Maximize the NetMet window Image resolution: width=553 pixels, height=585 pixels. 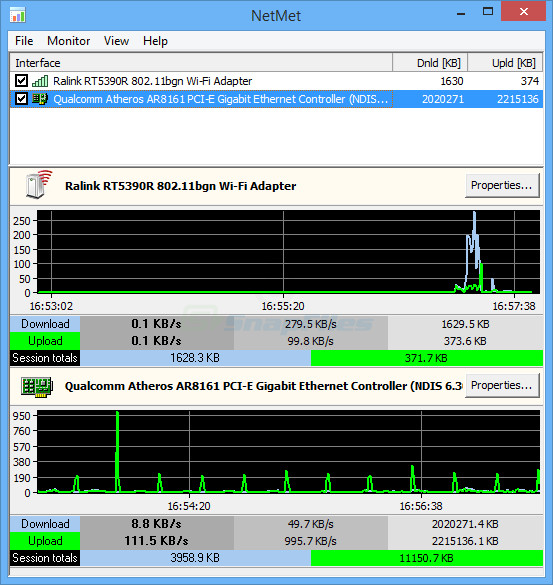[x=488, y=12]
